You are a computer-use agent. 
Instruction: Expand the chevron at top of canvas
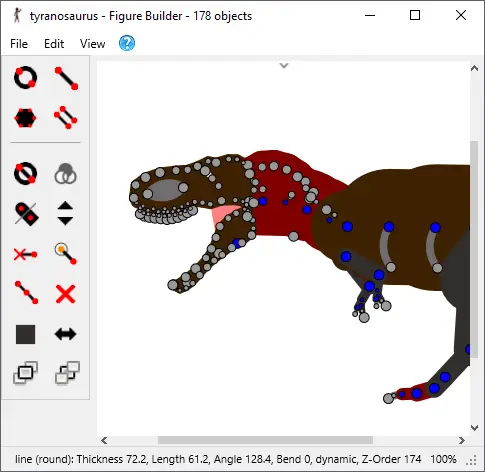point(284,66)
